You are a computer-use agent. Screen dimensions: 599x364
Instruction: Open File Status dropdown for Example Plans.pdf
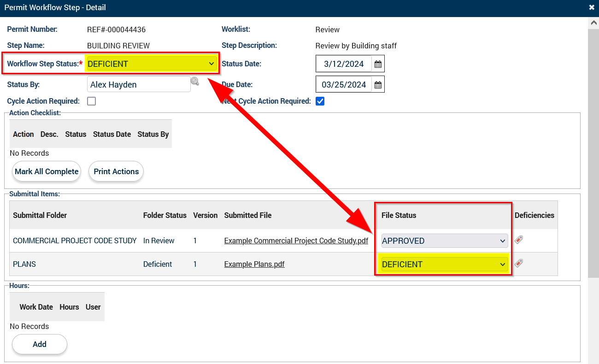click(x=444, y=264)
